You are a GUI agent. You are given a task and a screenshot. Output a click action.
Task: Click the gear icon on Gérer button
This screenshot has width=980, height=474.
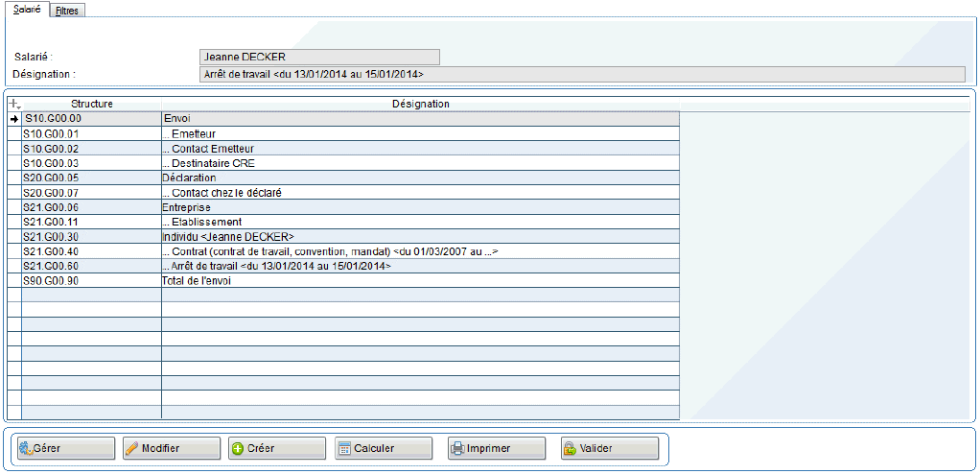coord(25,448)
